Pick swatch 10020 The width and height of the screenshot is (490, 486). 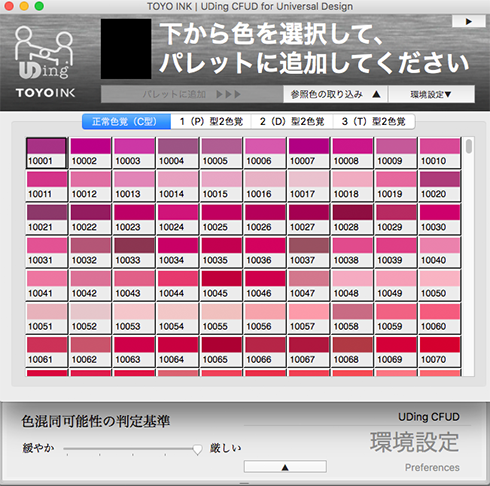pyautogui.click(x=440, y=186)
